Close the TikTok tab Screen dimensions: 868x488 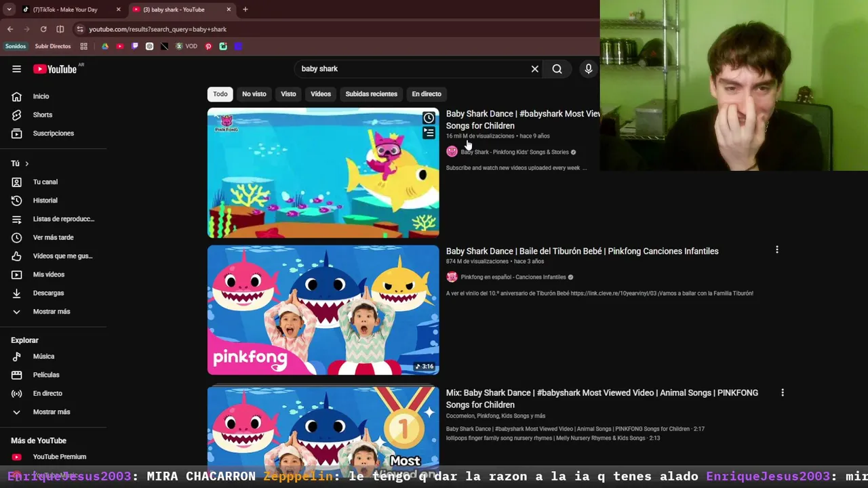point(118,9)
